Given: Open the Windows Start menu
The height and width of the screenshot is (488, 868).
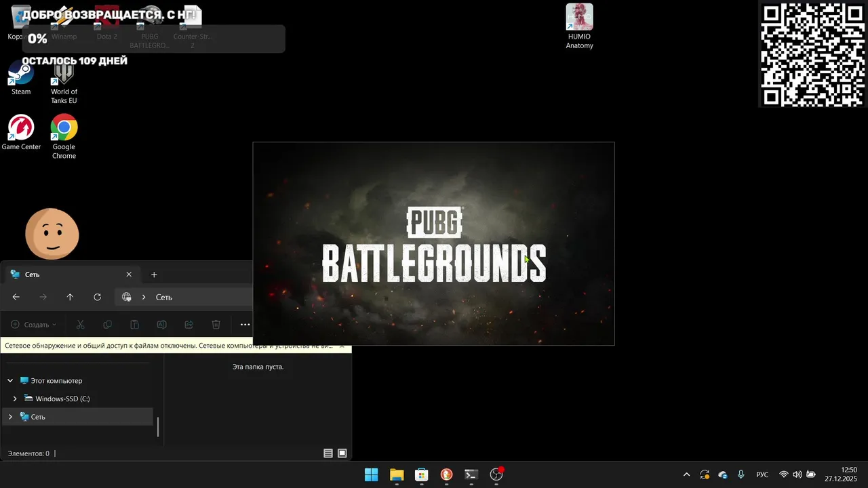Looking at the screenshot, I should pyautogui.click(x=372, y=474).
